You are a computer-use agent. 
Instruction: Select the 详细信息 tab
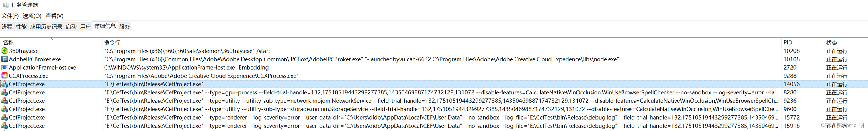tap(105, 26)
